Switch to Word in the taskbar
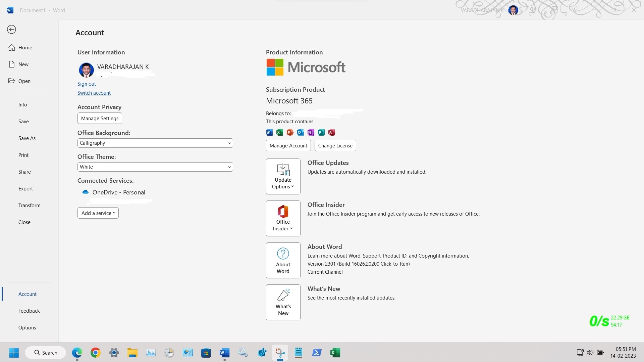 point(224,353)
